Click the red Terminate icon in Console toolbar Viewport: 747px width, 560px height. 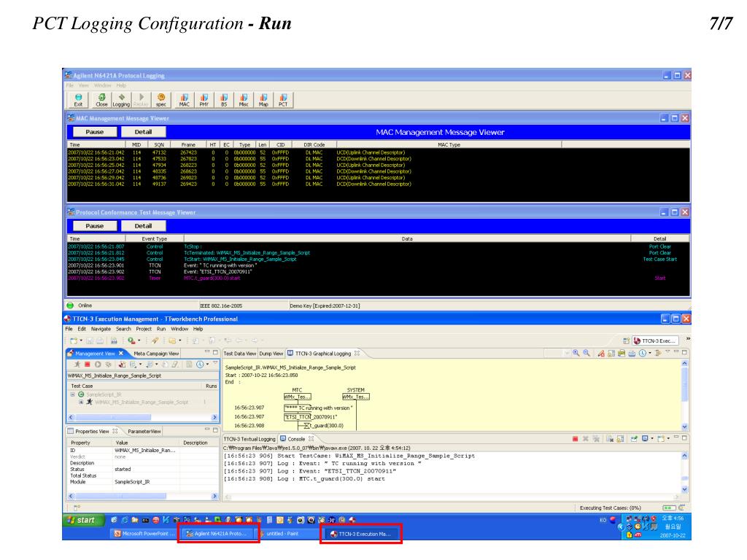point(575,438)
